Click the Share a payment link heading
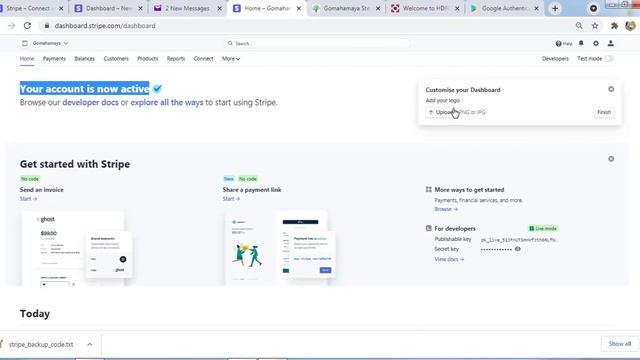 (x=252, y=190)
